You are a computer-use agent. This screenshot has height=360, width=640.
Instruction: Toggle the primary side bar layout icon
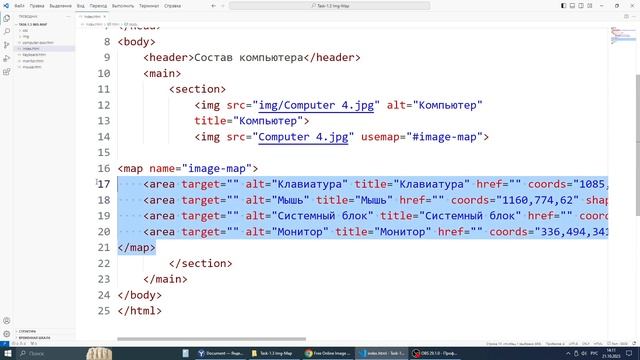click(563, 6)
